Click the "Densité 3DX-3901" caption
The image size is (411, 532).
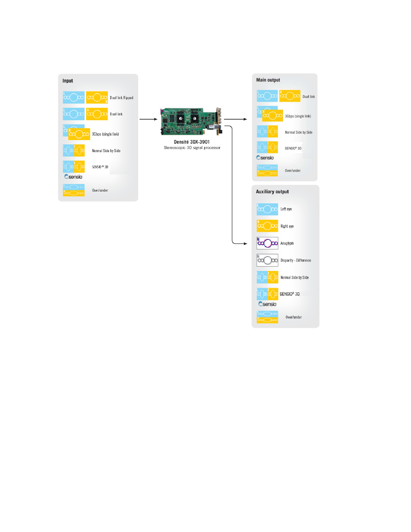[x=192, y=142]
